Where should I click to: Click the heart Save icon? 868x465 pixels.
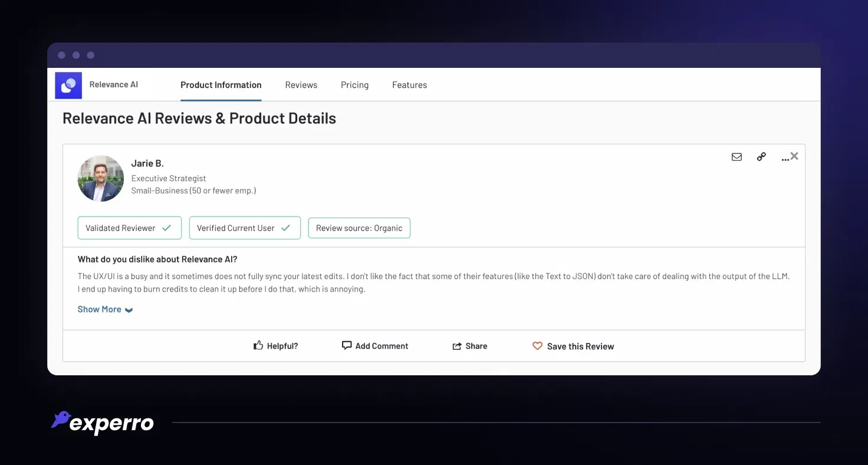coord(537,346)
